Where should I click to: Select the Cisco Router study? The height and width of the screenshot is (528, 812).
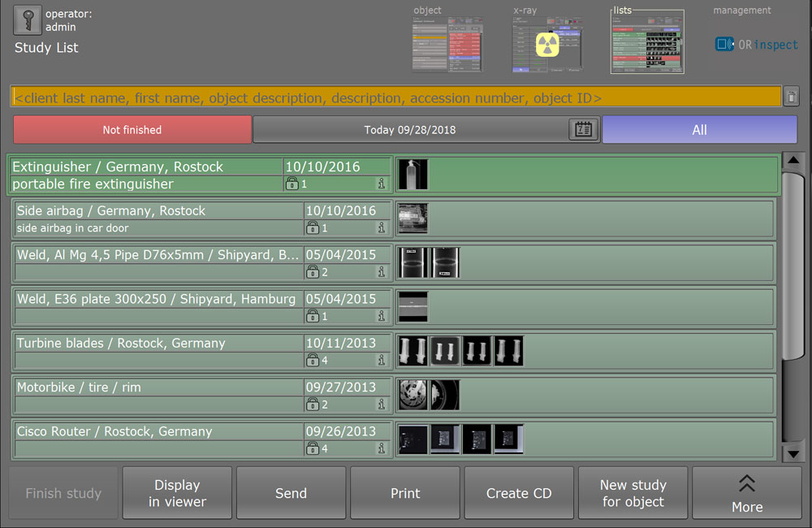click(394, 439)
